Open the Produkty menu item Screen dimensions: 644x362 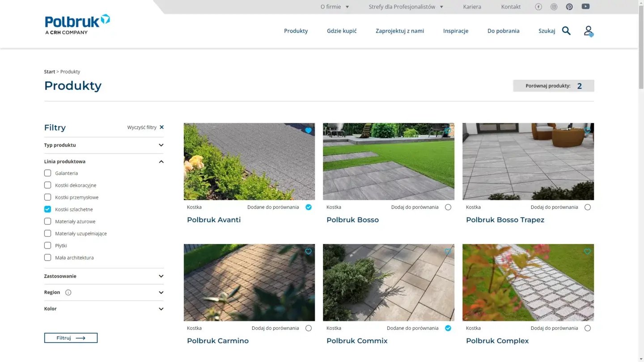pos(296,31)
